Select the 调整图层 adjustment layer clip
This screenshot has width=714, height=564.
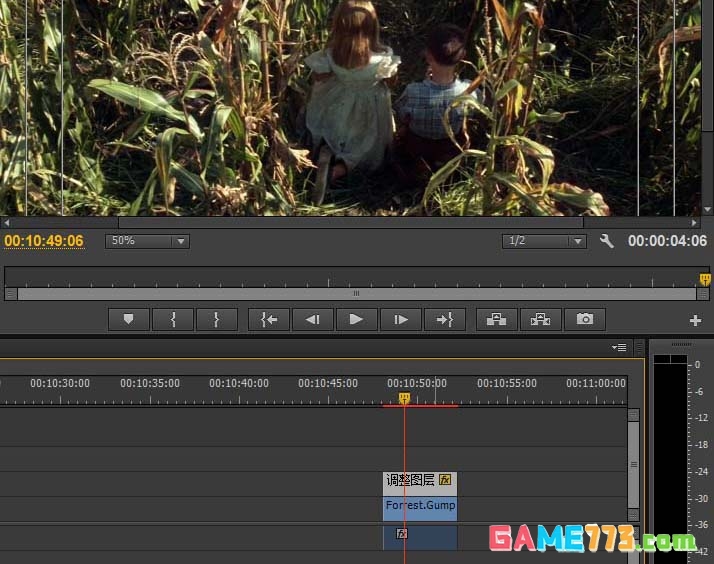(x=420, y=483)
